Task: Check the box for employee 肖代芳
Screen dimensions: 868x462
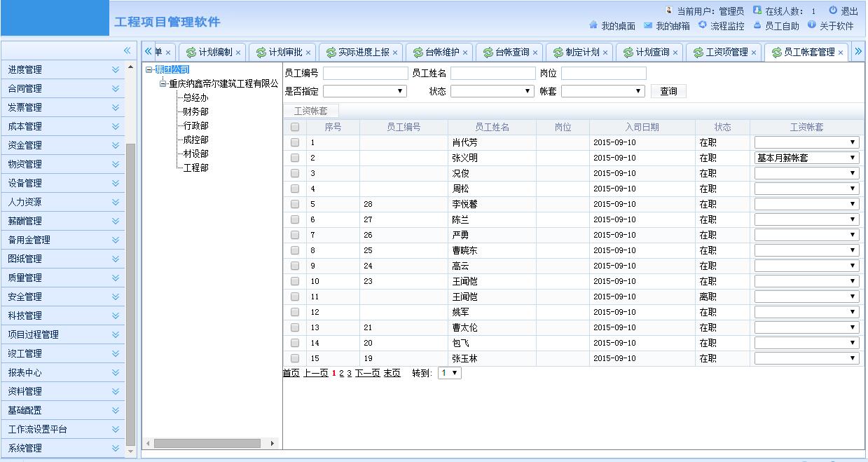Action: 295,142
